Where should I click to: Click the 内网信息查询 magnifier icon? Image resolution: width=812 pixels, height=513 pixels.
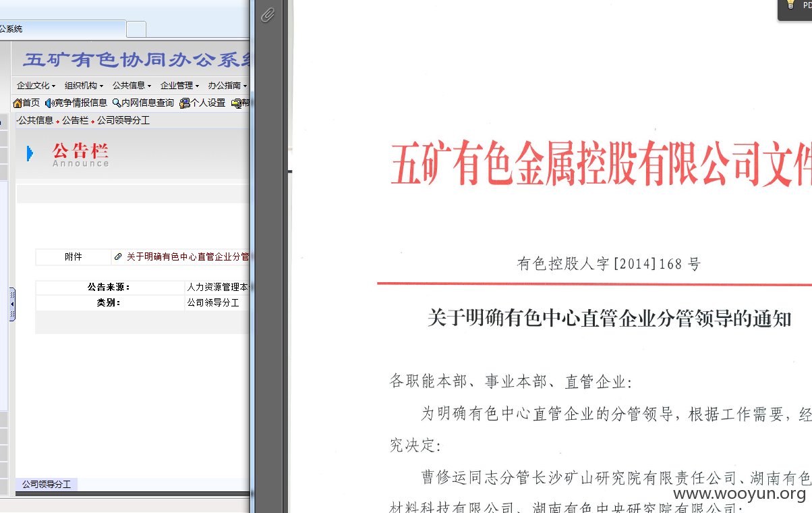pyautogui.click(x=116, y=103)
